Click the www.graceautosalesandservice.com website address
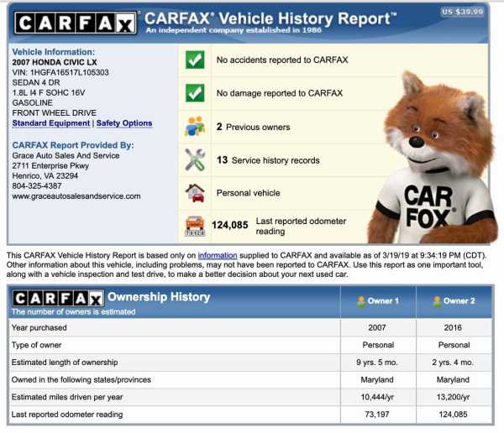The height and width of the screenshot is (433, 504). point(76,196)
